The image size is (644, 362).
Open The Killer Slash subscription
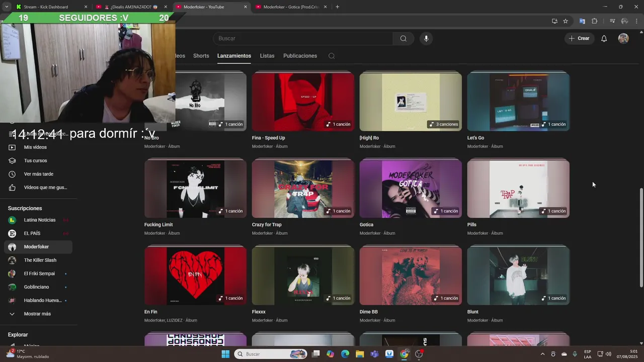tap(38, 260)
